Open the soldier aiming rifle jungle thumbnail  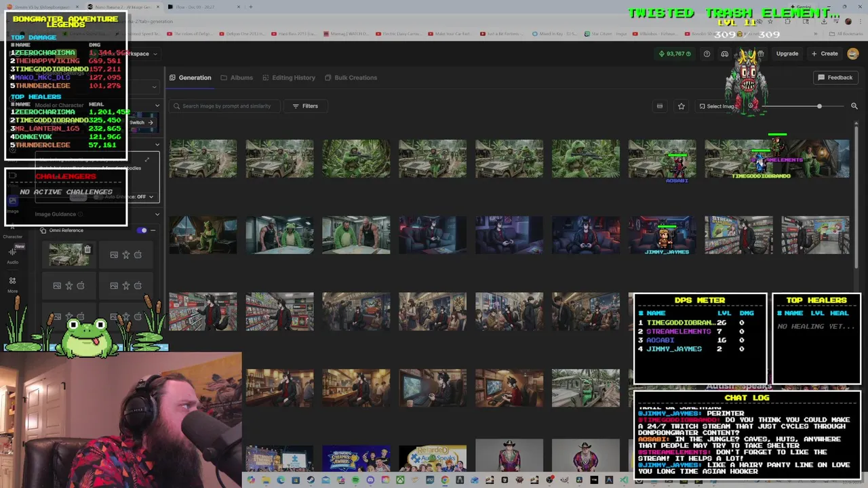(x=355, y=159)
